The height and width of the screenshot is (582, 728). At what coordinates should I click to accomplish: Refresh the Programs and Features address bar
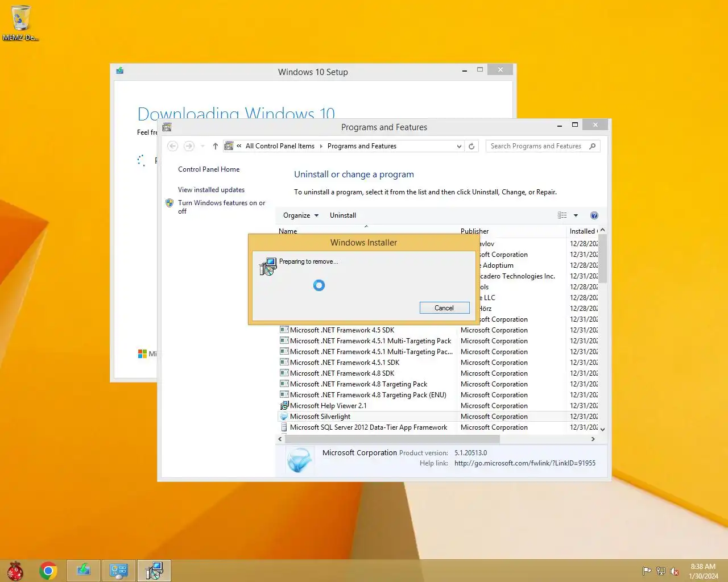tap(471, 146)
